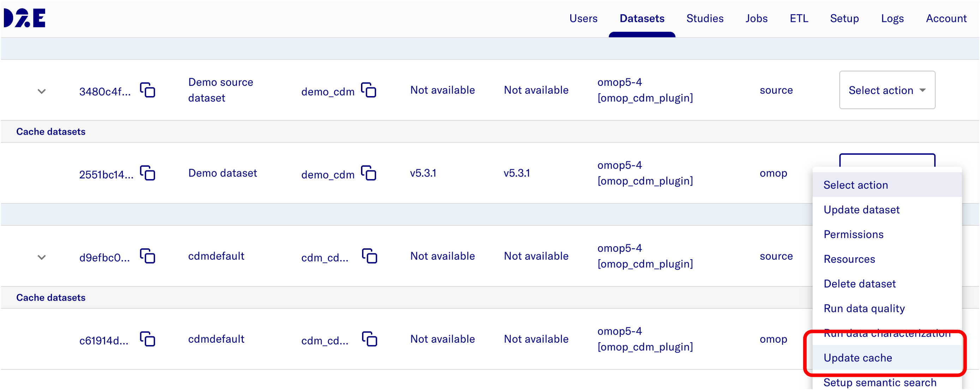Screen dimensions: 980x390
Task: Select Delete dataset in action menu
Action: [x=859, y=284]
